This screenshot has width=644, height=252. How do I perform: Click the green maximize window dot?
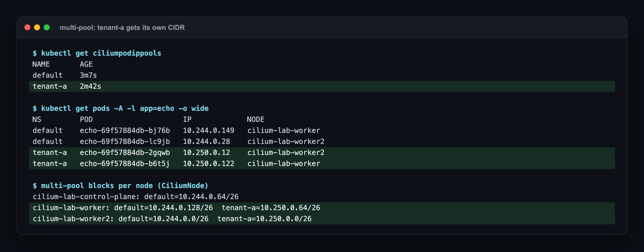click(47, 27)
